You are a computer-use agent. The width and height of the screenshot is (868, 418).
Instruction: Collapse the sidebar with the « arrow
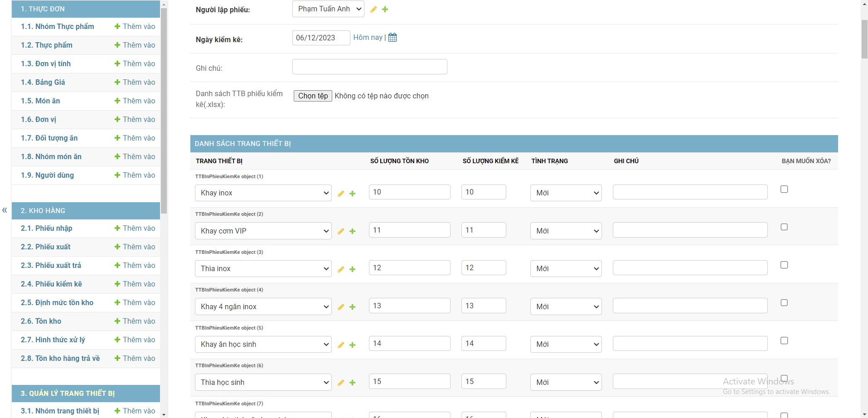(4, 210)
